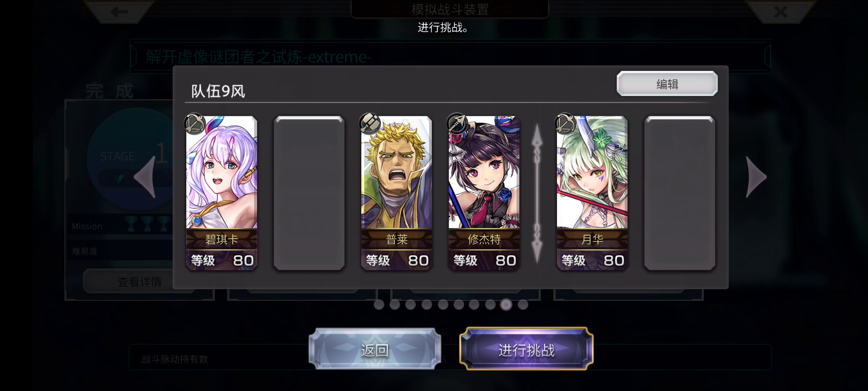Select the tenth team page dot

point(523,304)
